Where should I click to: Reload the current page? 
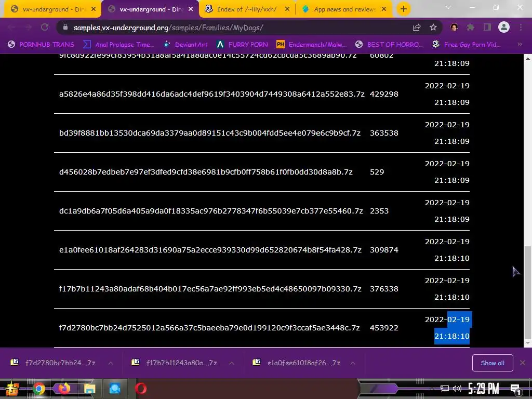click(45, 27)
